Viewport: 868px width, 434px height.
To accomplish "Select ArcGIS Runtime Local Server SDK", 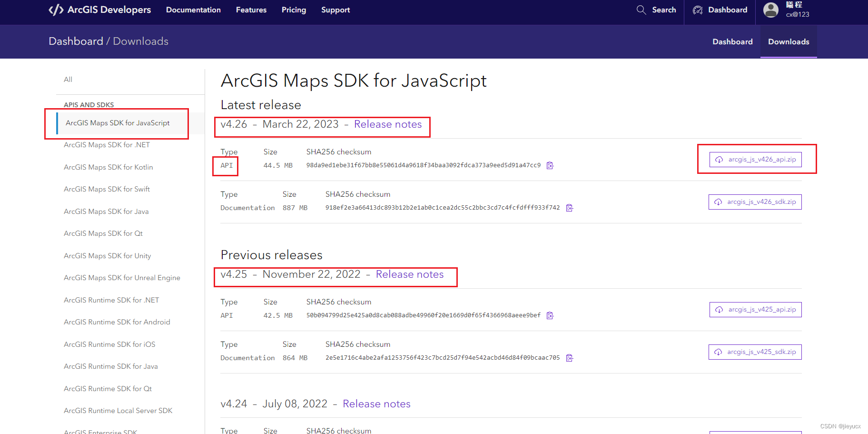I will [118, 411].
